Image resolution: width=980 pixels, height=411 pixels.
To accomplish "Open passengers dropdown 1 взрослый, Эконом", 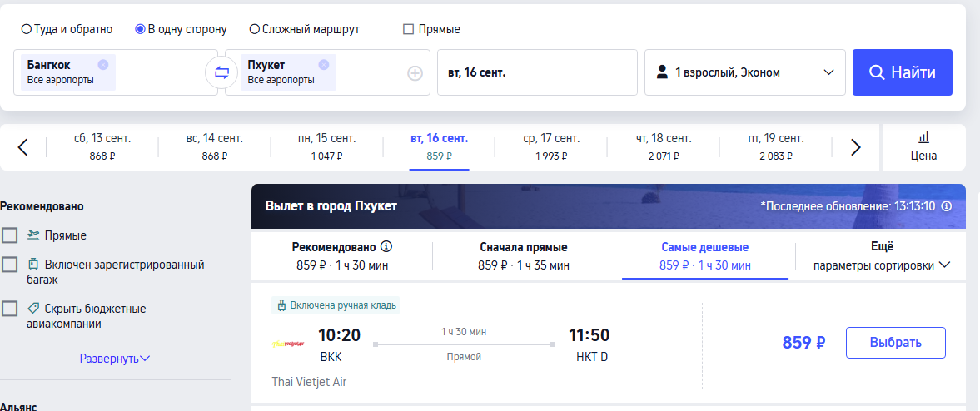I will (x=745, y=72).
